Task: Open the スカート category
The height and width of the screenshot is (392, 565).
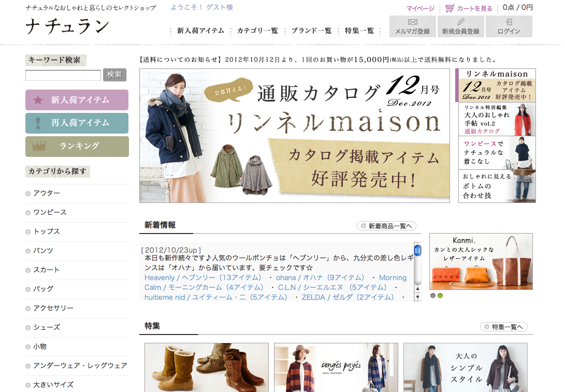Action: tap(47, 270)
